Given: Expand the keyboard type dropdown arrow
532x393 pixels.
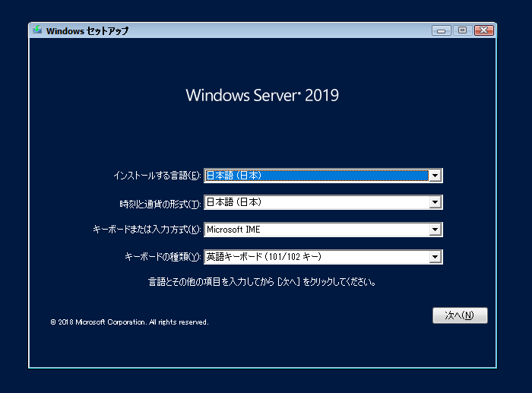Looking at the screenshot, I should 435,257.
